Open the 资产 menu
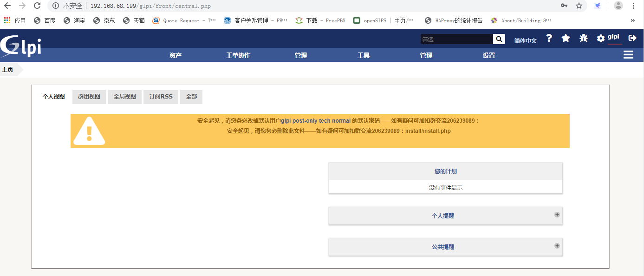 click(x=176, y=55)
